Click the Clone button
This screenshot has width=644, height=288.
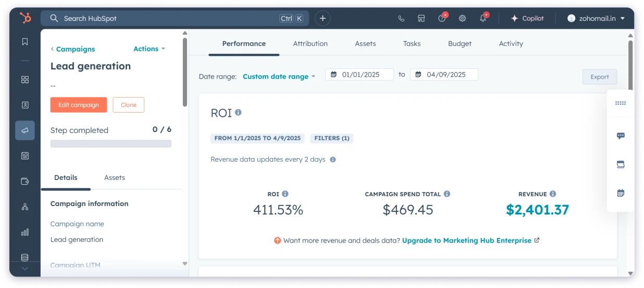(129, 105)
